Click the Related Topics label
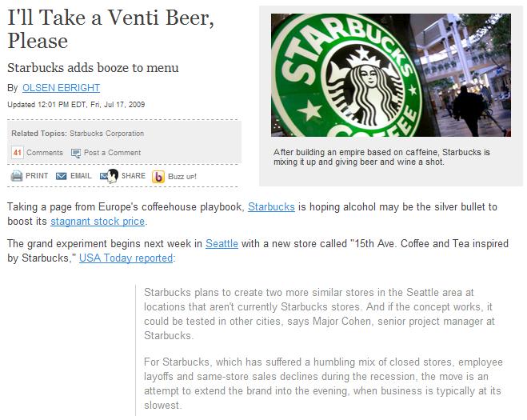This screenshot has width=527, height=420. point(39,134)
